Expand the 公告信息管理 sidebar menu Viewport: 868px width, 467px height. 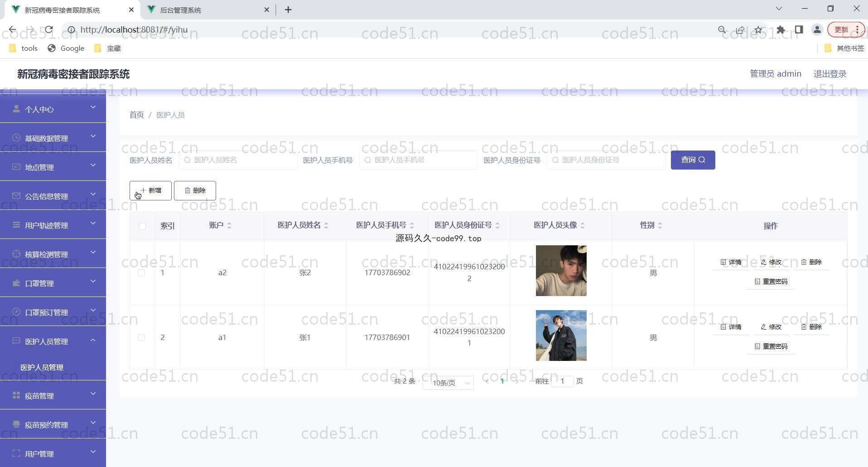[53, 196]
